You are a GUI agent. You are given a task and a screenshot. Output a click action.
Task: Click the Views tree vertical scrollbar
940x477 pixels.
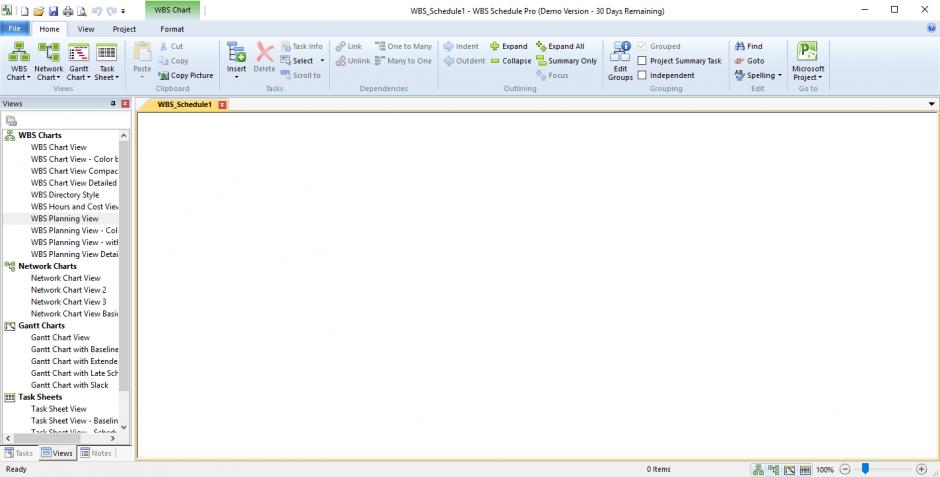point(124,266)
